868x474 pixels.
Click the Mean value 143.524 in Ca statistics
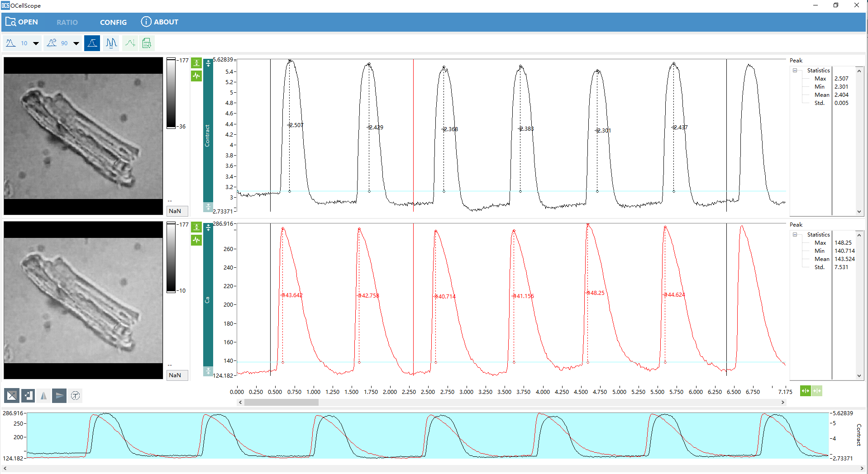pyautogui.click(x=844, y=259)
